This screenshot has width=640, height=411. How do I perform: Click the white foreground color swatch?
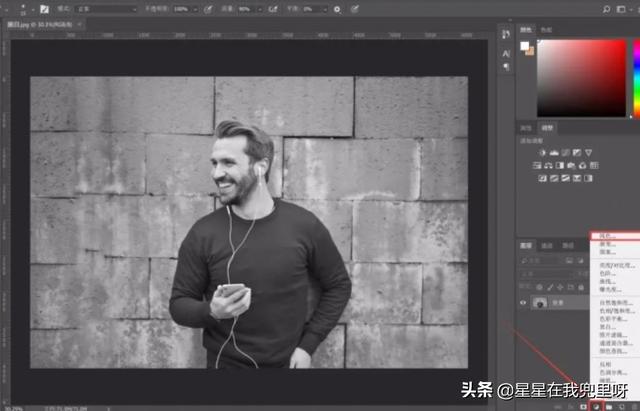click(523, 47)
